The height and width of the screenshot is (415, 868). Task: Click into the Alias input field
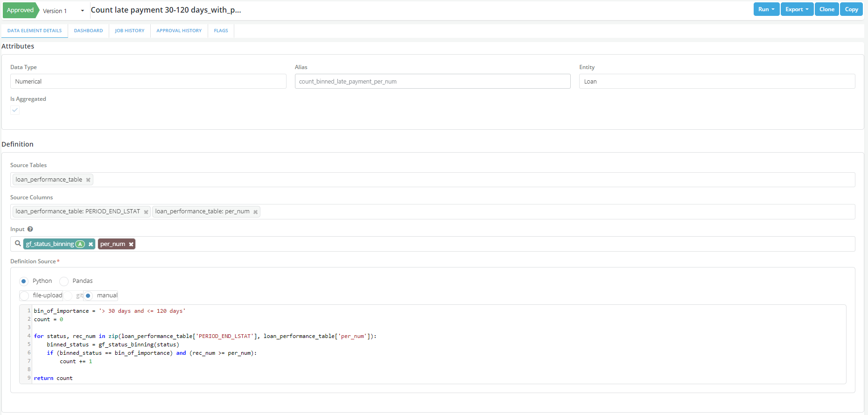coord(432,81)
